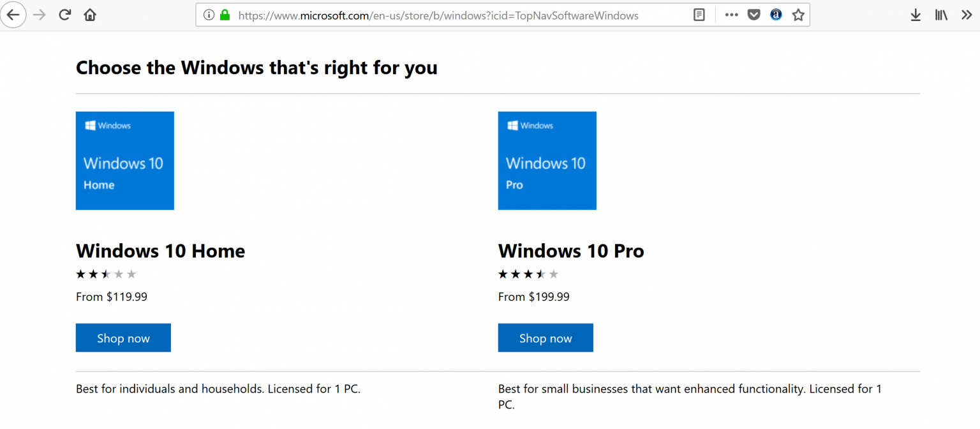Reload the current page
980x429 pixels.
pos(64,15)
